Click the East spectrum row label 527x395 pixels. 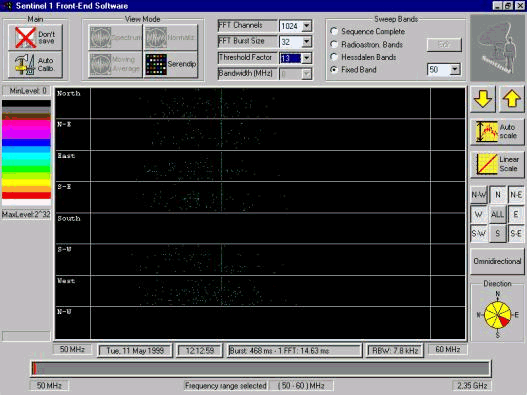[x=66, y=156]
